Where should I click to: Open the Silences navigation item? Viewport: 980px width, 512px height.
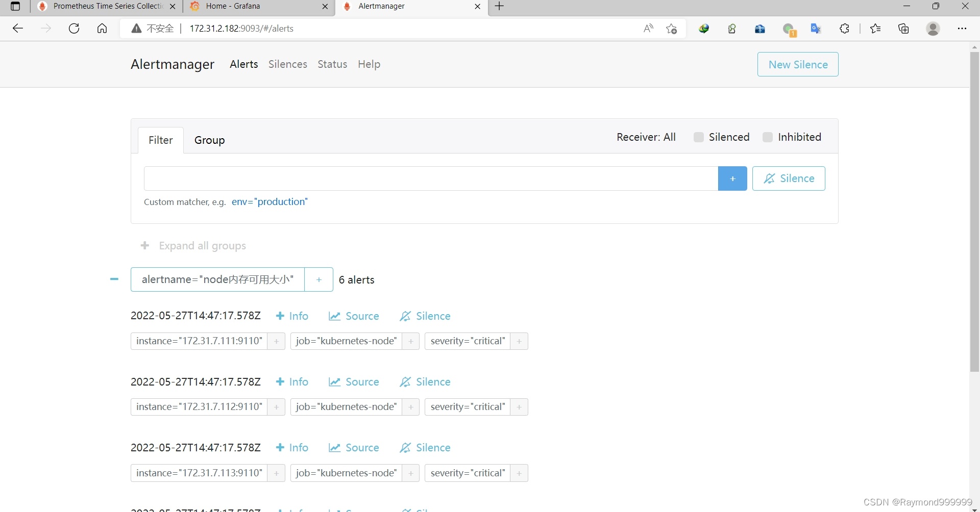(288, 64)
